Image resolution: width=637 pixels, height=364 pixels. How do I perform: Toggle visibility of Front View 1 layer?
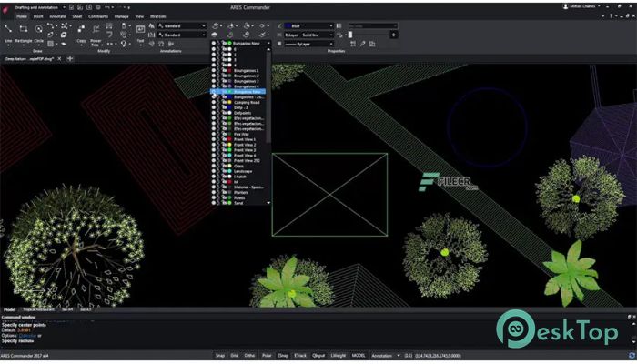pos(214,139)
